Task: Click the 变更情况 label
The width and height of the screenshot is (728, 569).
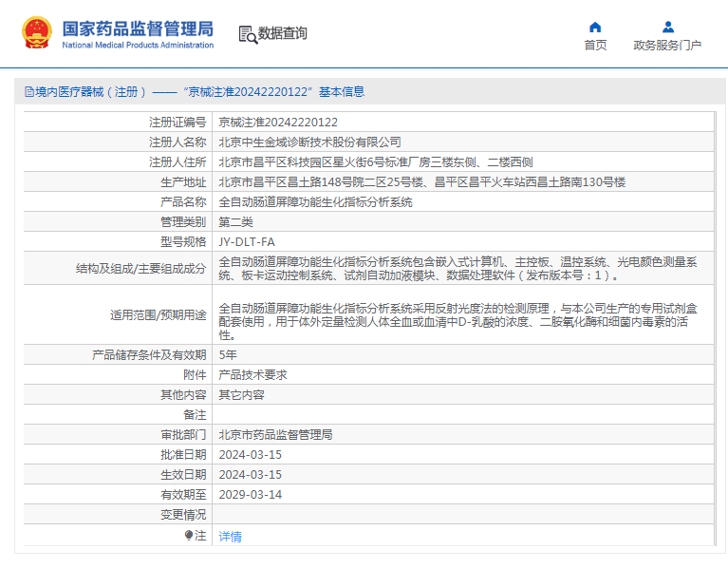Action: click(x=183, y=515)
